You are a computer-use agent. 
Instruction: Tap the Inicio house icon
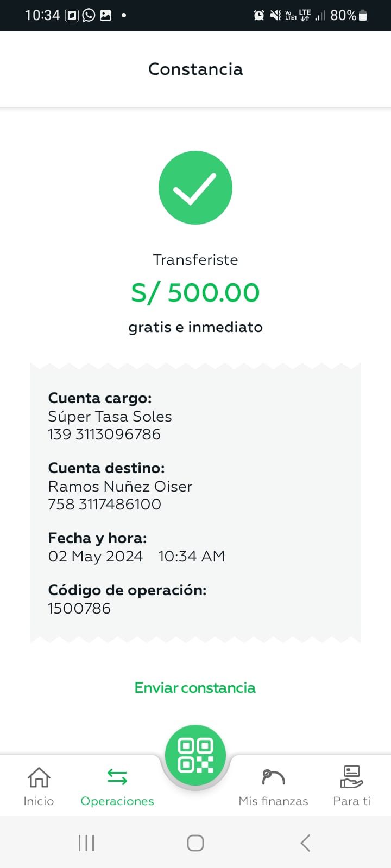click(x=39, y=777)
